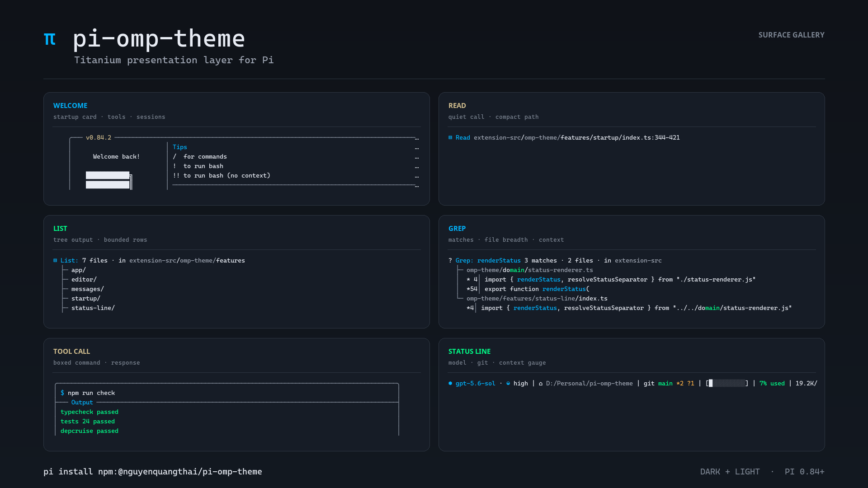
Task: Click the v0.84.2 version label
Action: point(99,137)
